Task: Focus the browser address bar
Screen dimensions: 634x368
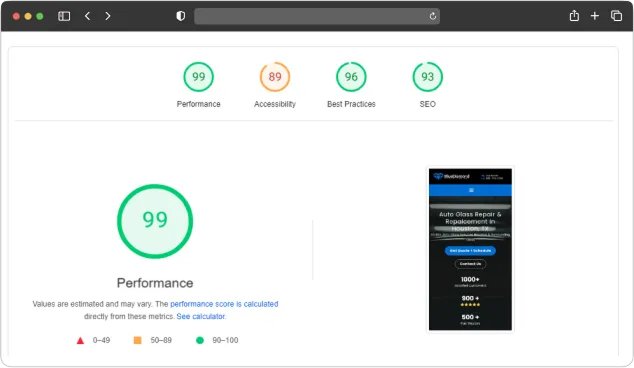Action: (x=317, y=16)
